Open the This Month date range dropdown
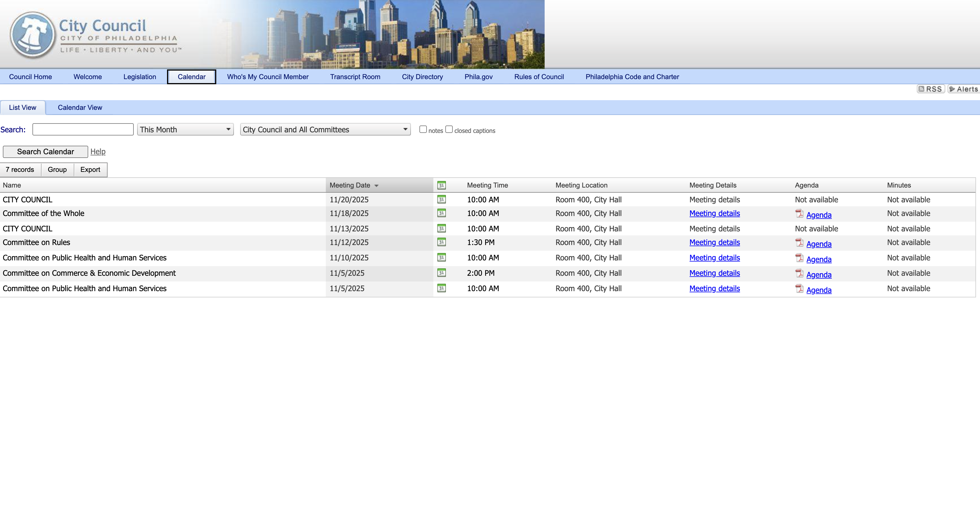980x506 pixels. tap(185, 129)
